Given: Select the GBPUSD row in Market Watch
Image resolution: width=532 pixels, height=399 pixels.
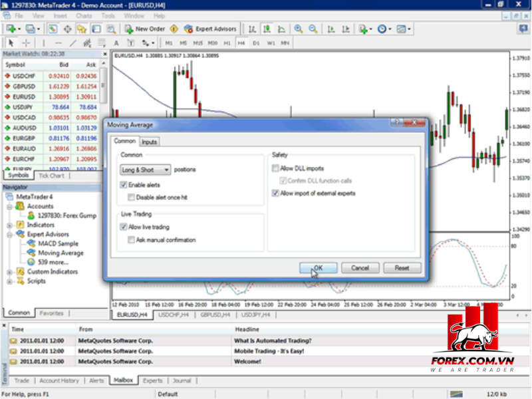Looking at the screenshot, I should (51, 86).
